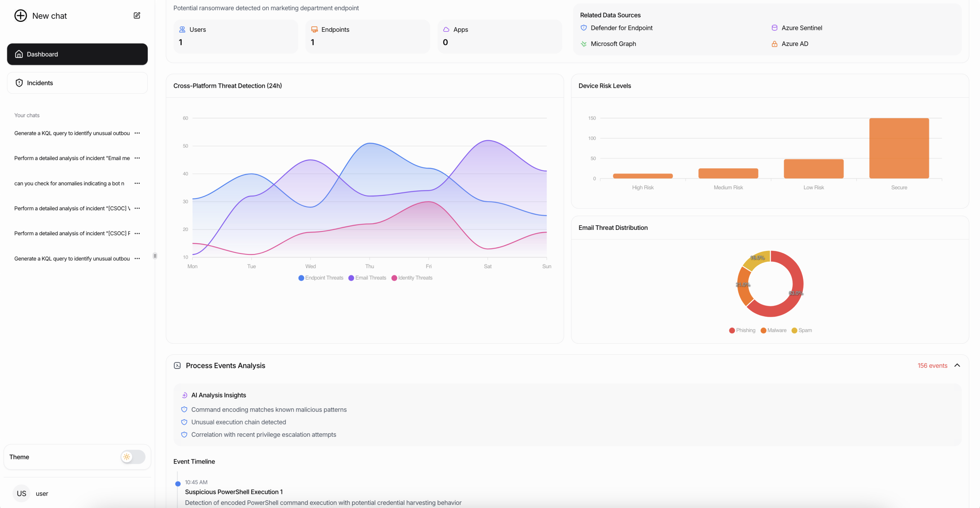Image resolution: width=980 pixels, height=508 pixels.
Task: Open options menu for first KQL query chat
Action: point(137,133)
